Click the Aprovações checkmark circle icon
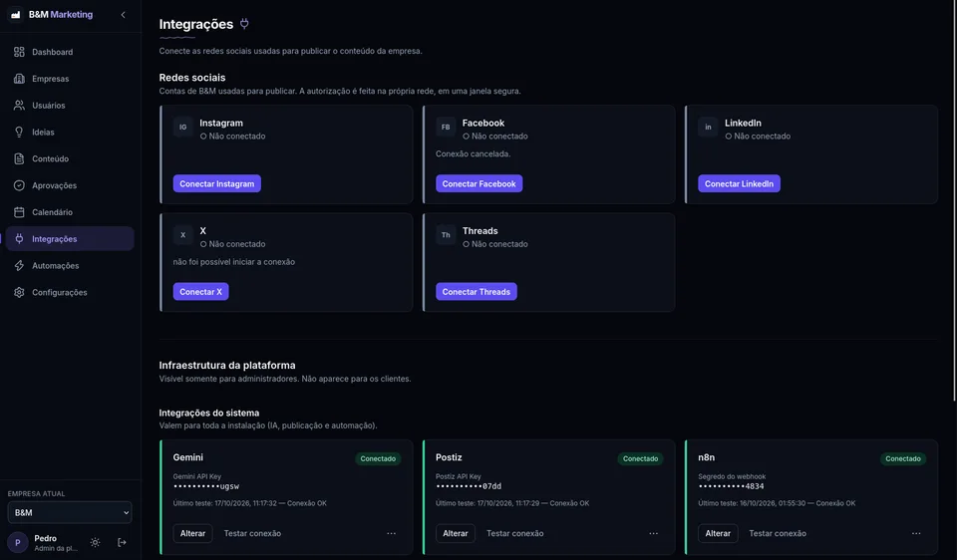The width and height of the screenshot is (957, 560). tap(20, 185)
